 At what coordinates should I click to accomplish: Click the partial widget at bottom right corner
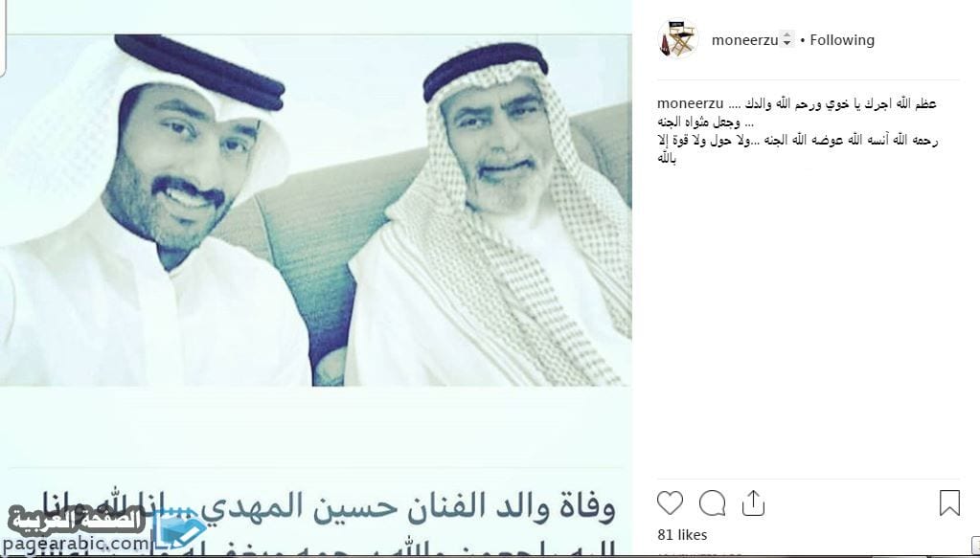tap(973, 546)
